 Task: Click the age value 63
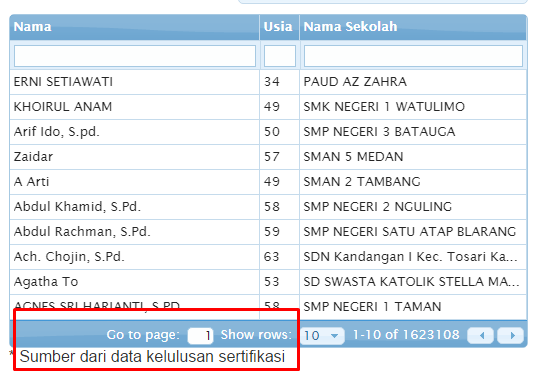point(272,257)
